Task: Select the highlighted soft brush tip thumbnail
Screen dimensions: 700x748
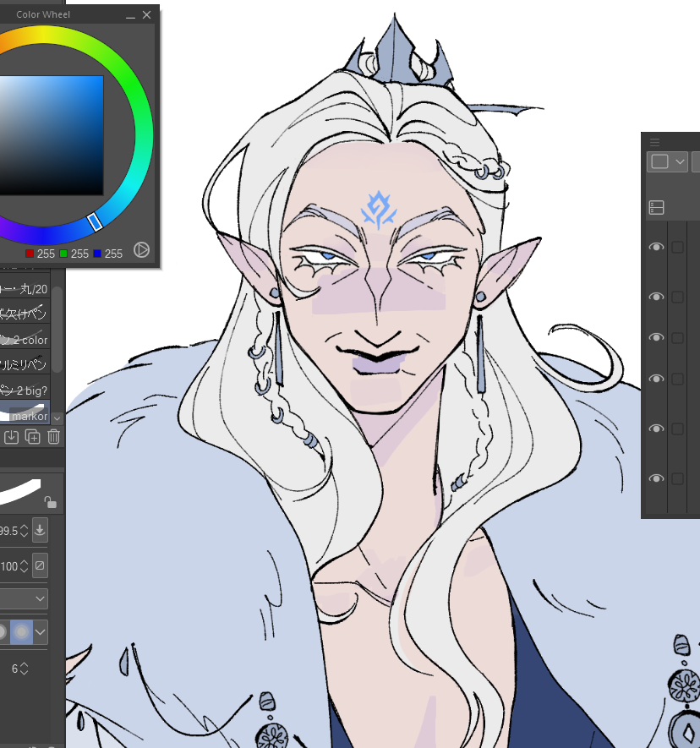Action: pyautogui.click(x=21, y=632)
